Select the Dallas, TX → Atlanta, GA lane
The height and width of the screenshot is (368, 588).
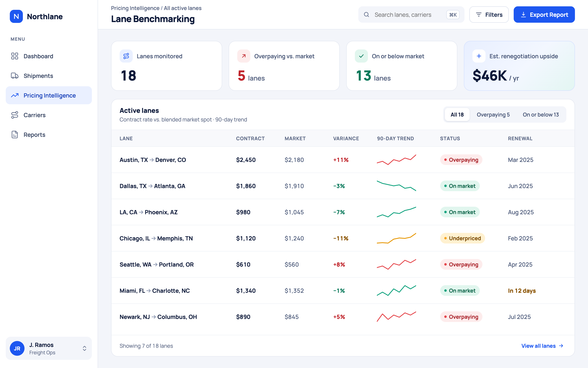343,186
